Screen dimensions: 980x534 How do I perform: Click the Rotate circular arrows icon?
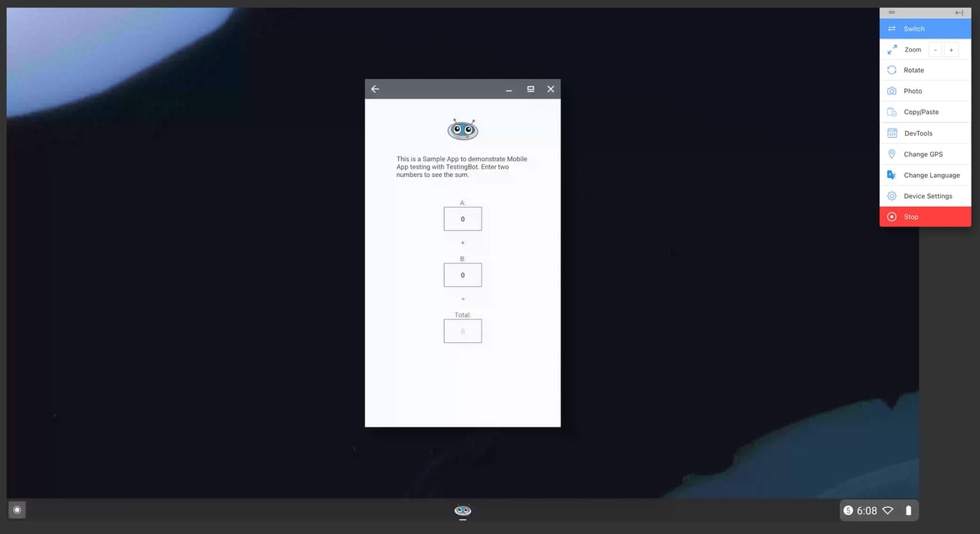pos(891,70)
